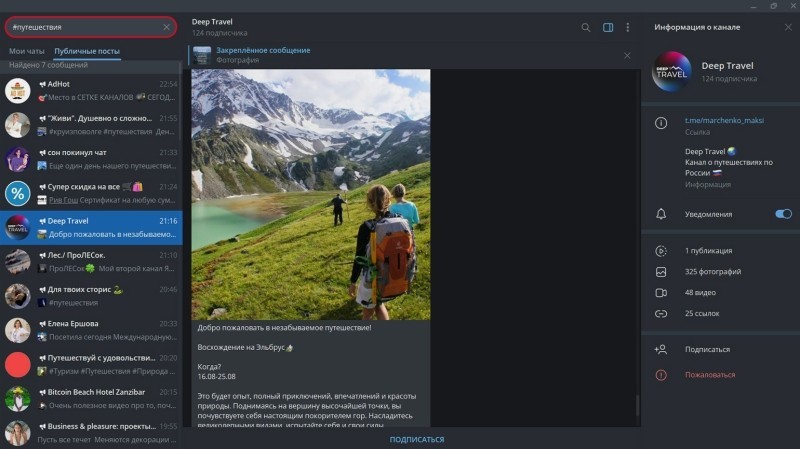This screenshot has height=449, width=800.
Task: Open the AdHot search result
Action: (x=91, y=91)
